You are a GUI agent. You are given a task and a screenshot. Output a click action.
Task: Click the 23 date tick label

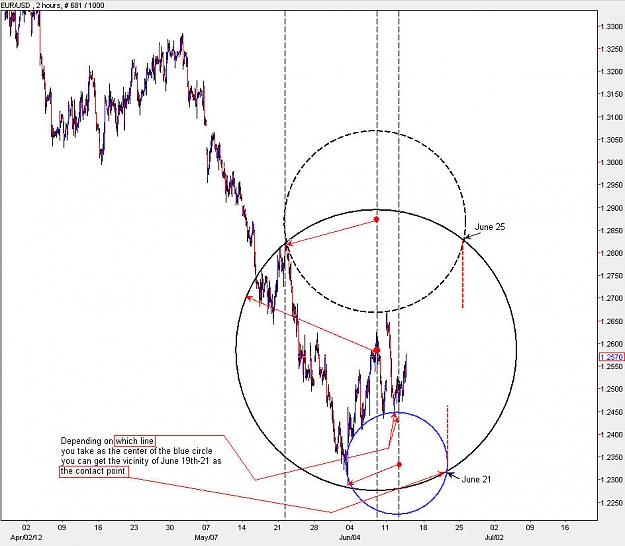click(134, 528)
